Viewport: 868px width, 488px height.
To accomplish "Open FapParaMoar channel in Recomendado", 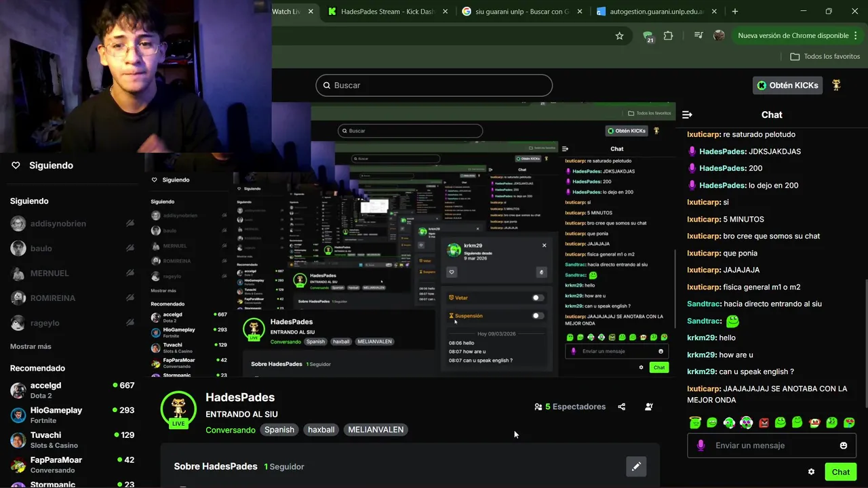I will click(x=72, y=465).
